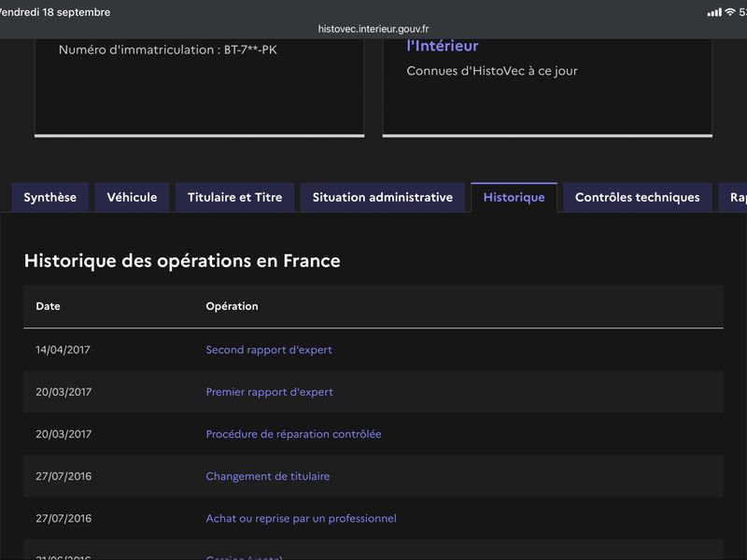Click the Opération column header
The height and width of the screenshot is (560, 747).
pyautogui.click(x=232, y=306)
